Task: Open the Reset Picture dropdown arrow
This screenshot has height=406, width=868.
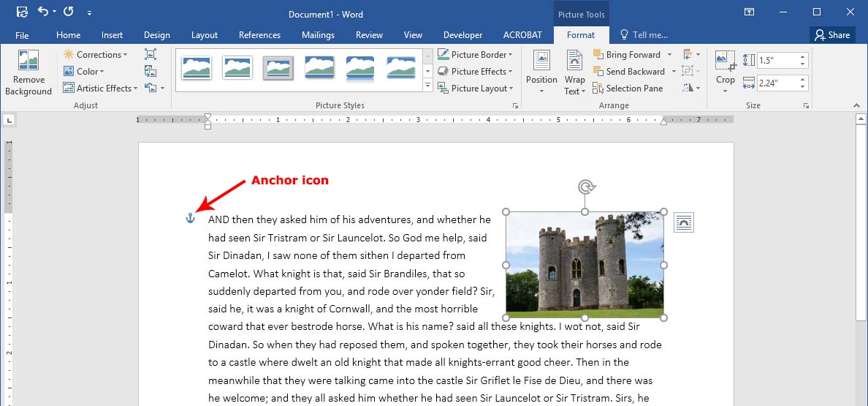Action: coord(162,88)
